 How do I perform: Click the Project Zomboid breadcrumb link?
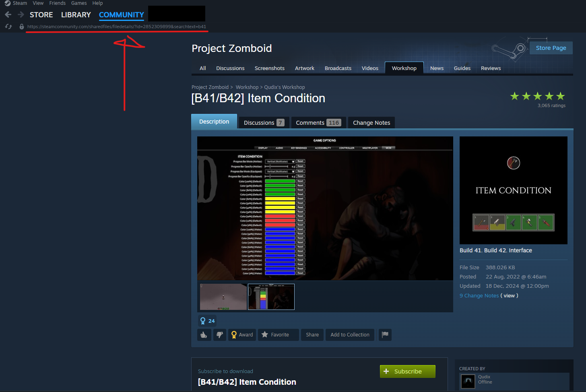click(210, 87)
